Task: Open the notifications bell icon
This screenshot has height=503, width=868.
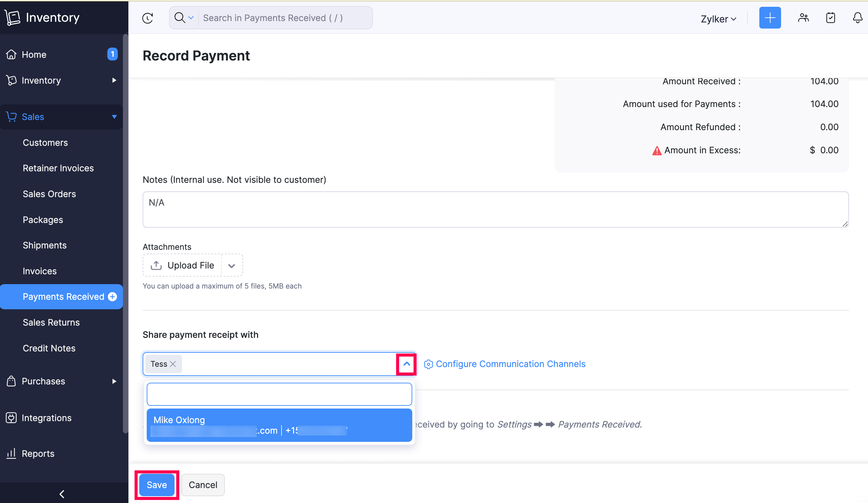Action: pos(857,18)
